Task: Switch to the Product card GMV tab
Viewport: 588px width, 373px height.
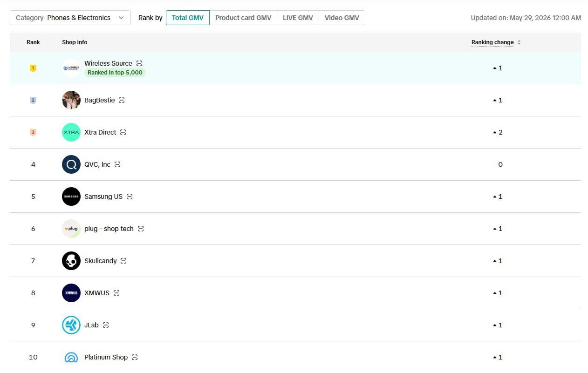Action: tap(243, 18)
